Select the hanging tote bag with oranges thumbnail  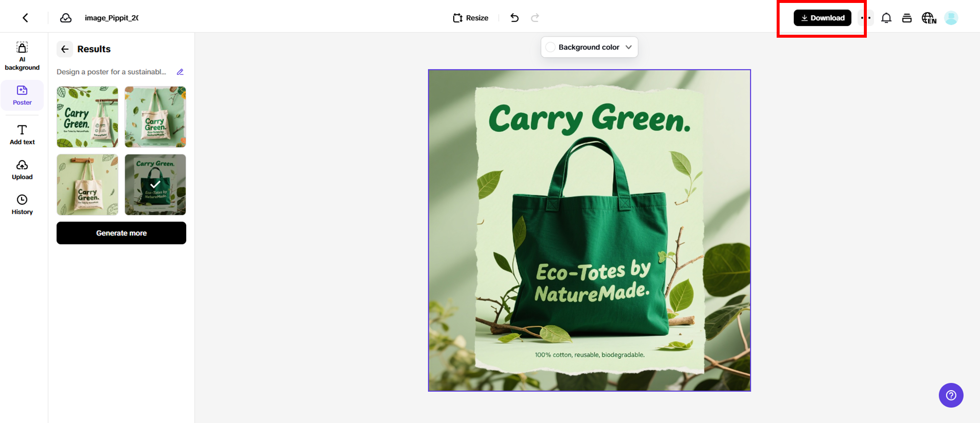tap(155, 117)
